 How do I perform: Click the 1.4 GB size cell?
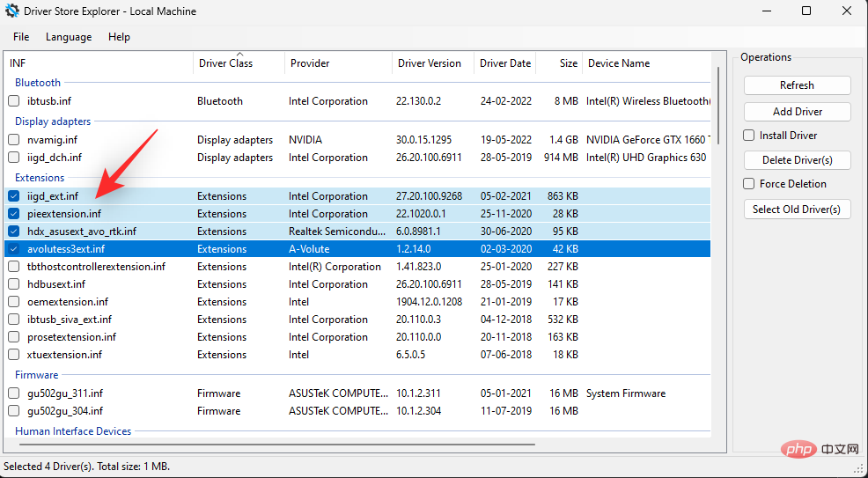click(562, 140)
